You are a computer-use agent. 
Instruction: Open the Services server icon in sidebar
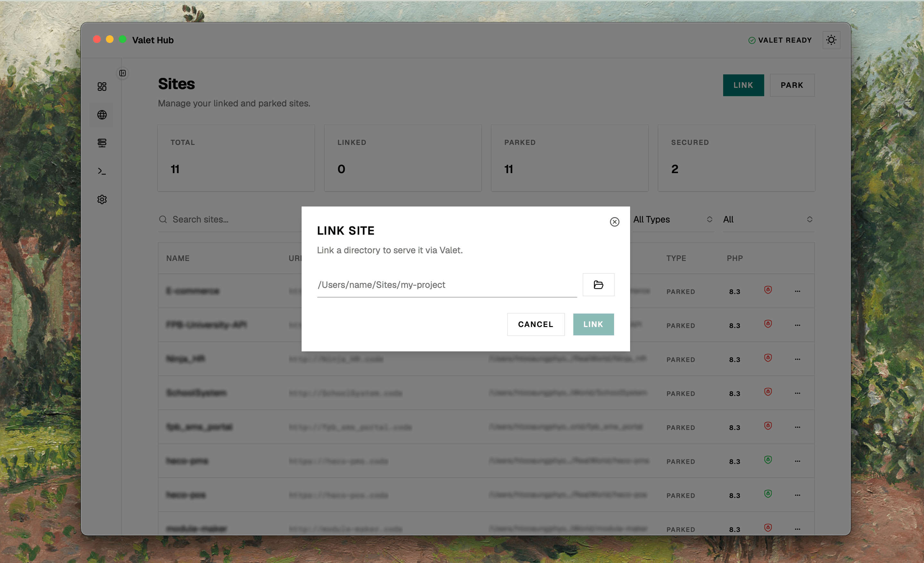pyautogui.click(x=102, y=143)
